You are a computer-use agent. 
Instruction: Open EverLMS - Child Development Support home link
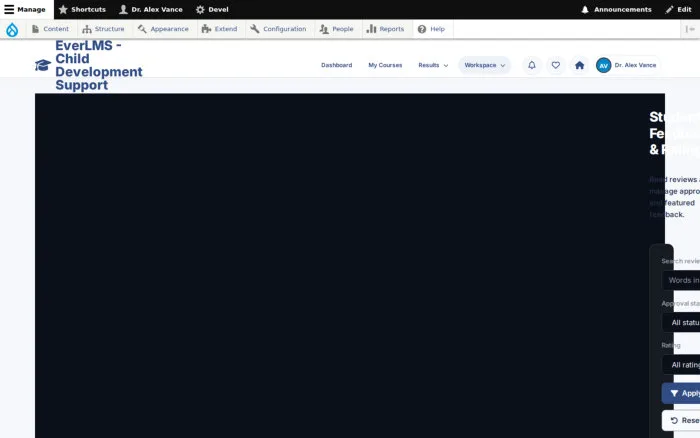pos(99,65)
